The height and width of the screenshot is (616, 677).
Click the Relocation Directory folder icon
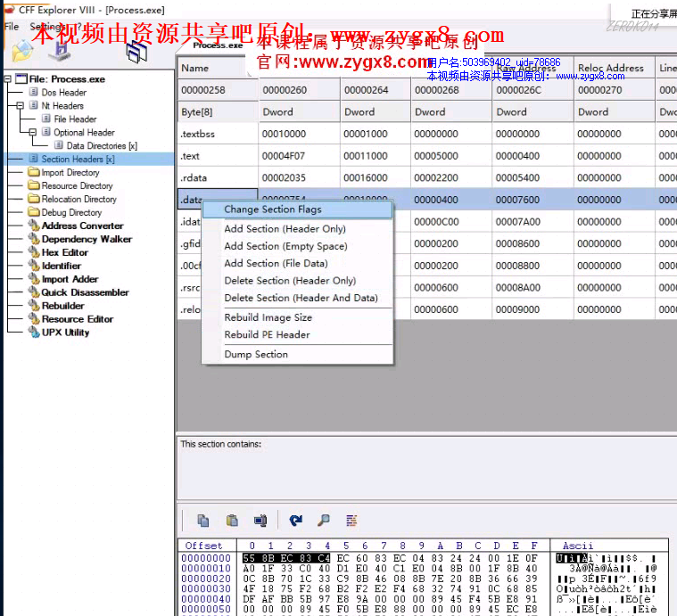point(33,199)
